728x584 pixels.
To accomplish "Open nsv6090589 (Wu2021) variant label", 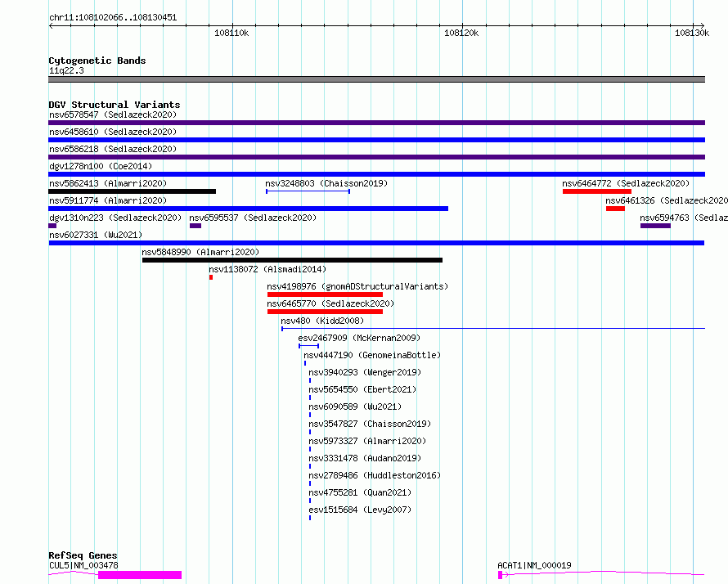I will [355, 407].
